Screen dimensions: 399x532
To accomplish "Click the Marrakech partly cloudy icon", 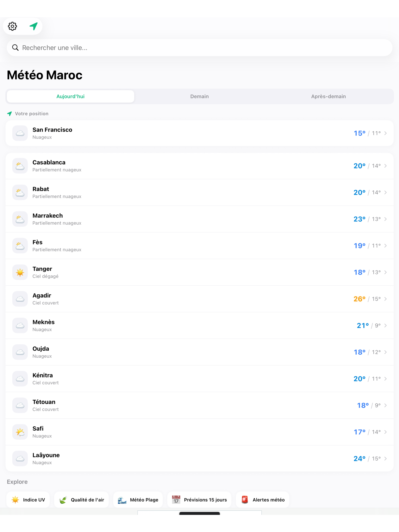I will [x=20, y=219].
